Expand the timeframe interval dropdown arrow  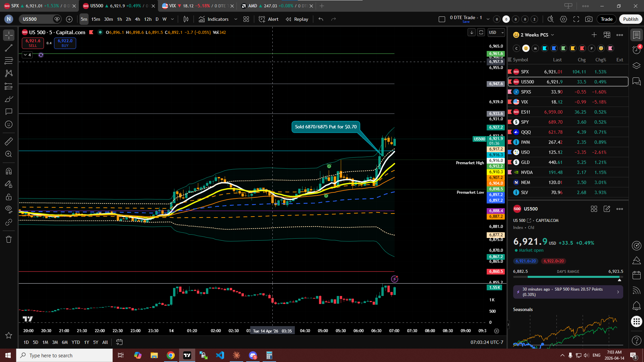point(172,19)
